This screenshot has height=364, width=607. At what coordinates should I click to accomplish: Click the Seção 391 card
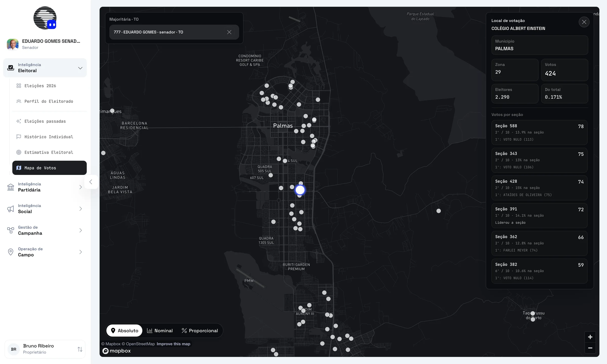point(539,216)
